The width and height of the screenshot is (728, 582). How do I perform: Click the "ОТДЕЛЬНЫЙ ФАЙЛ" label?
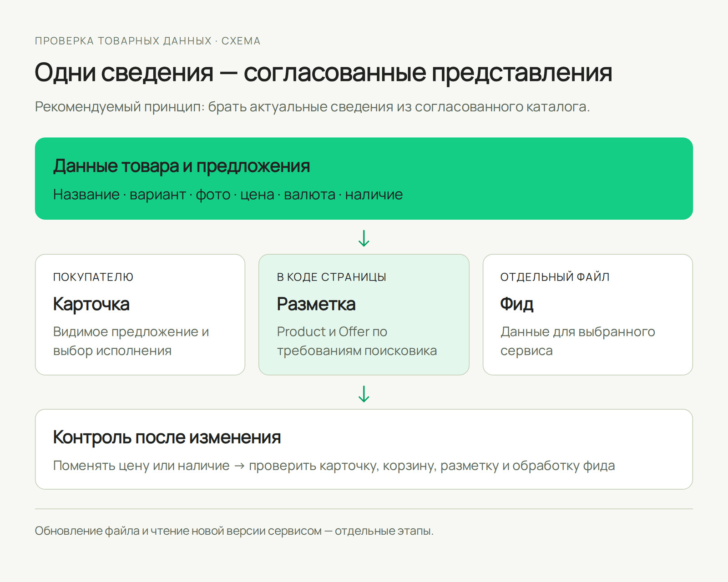click(555, 277)
